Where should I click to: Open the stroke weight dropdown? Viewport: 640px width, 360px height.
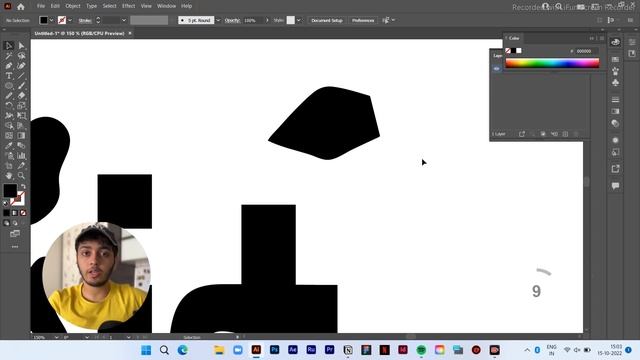tap(124, 20)
